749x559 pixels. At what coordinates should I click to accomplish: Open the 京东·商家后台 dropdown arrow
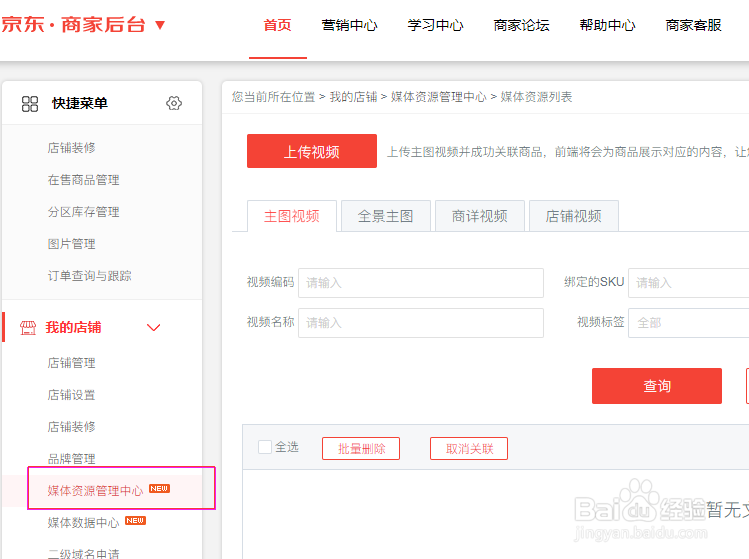pos(160,25)
